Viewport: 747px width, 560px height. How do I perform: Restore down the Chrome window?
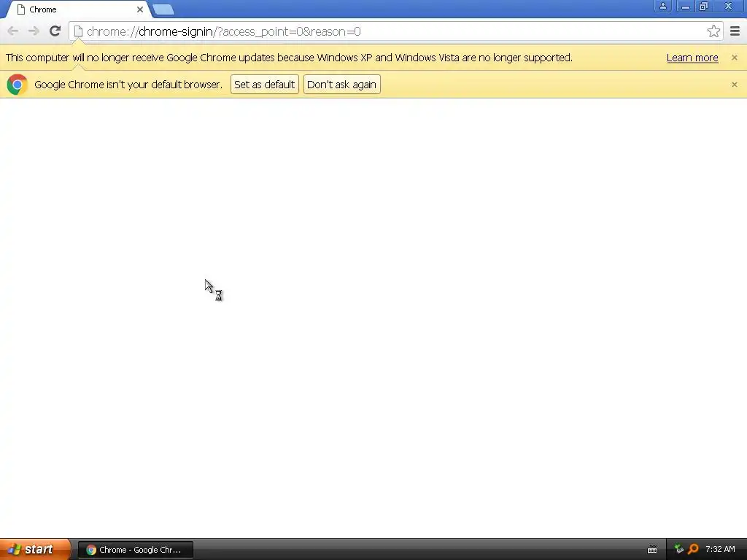tap(704, 6)
